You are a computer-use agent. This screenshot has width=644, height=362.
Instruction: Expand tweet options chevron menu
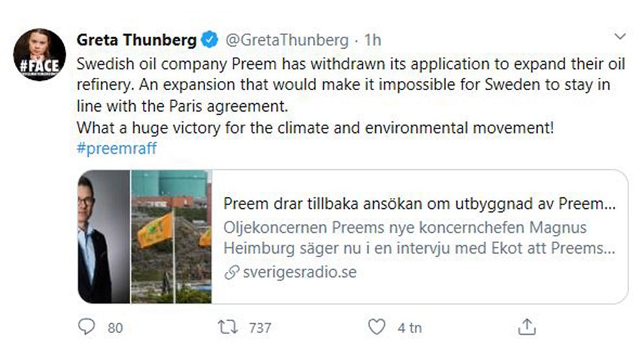[x=620, y=36]
